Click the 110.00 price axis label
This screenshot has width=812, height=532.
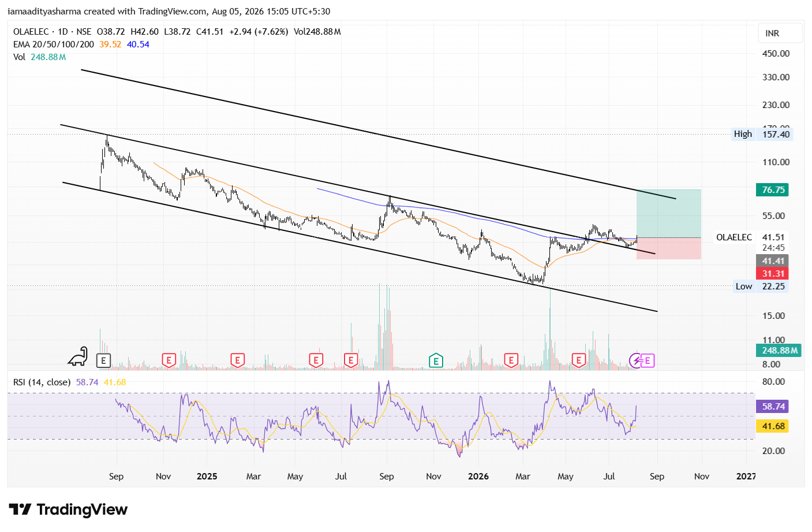pyautogui.click(x=776, y=162)
